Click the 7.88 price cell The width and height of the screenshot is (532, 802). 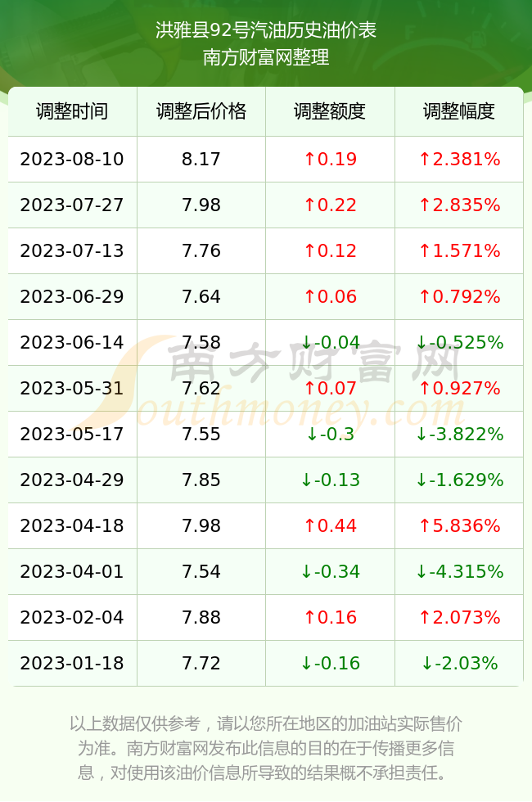click(201, 617)
